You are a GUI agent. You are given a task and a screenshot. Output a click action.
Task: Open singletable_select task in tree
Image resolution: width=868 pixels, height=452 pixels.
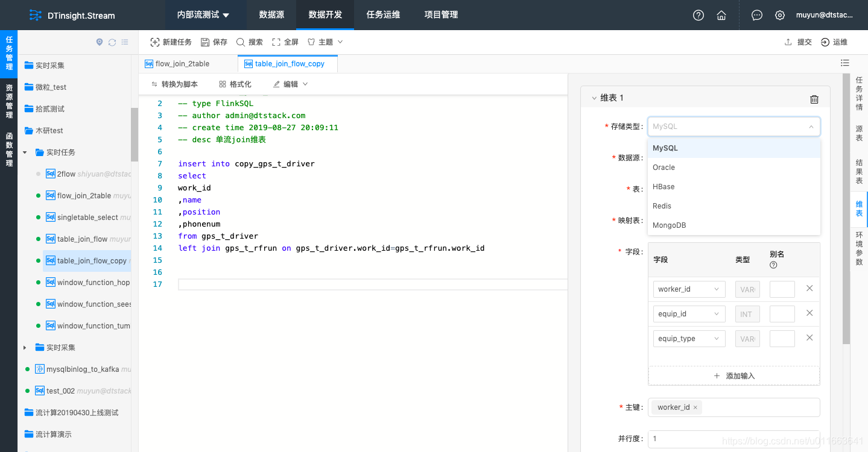pos(87,218)
